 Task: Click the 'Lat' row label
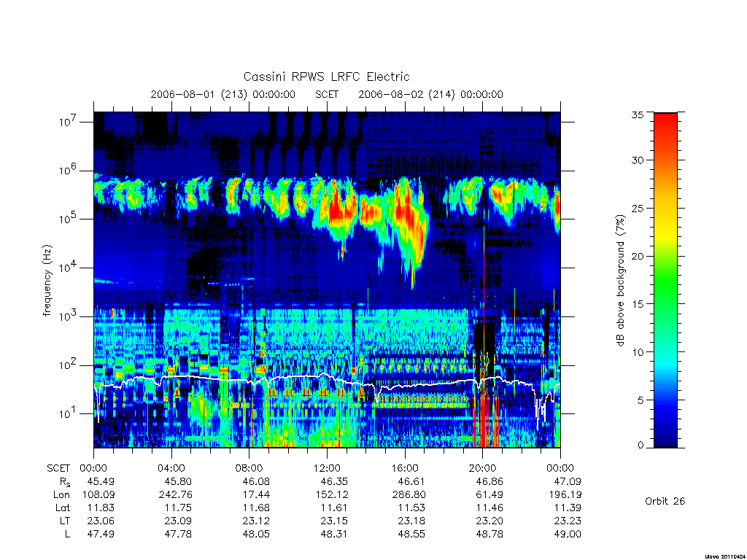pyautogui.click(x=62, y=507)
